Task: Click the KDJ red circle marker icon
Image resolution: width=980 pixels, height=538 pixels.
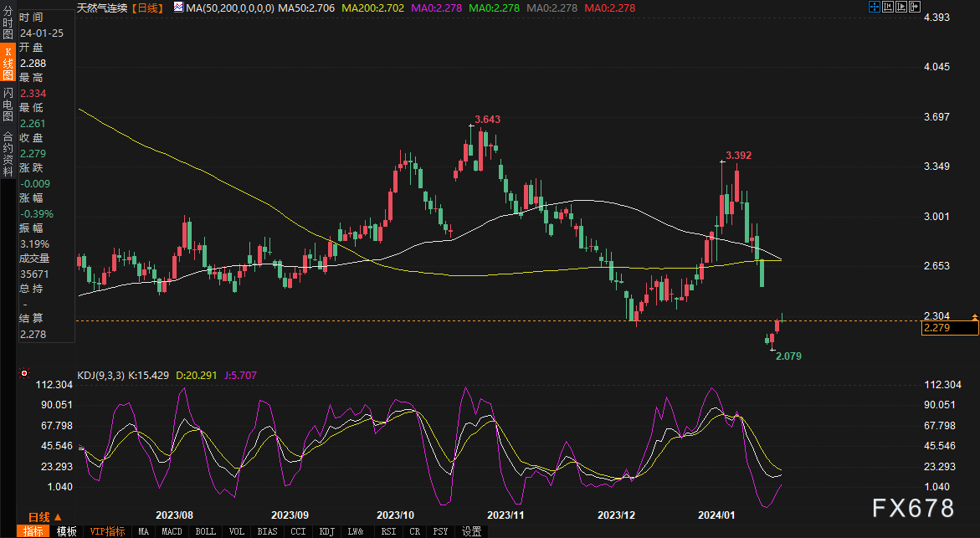Action: 25,374
